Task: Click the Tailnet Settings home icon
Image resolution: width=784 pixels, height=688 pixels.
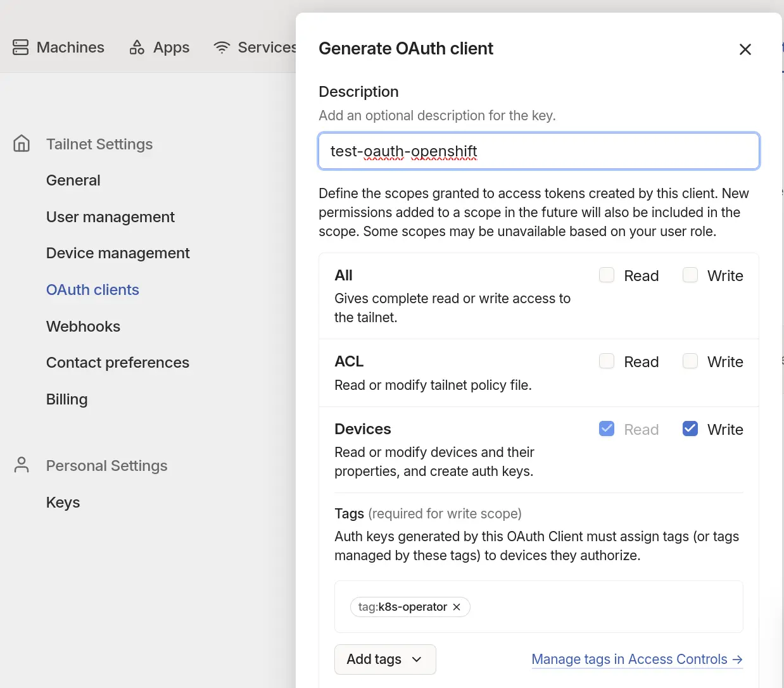Action: click(x=22, y=144)
